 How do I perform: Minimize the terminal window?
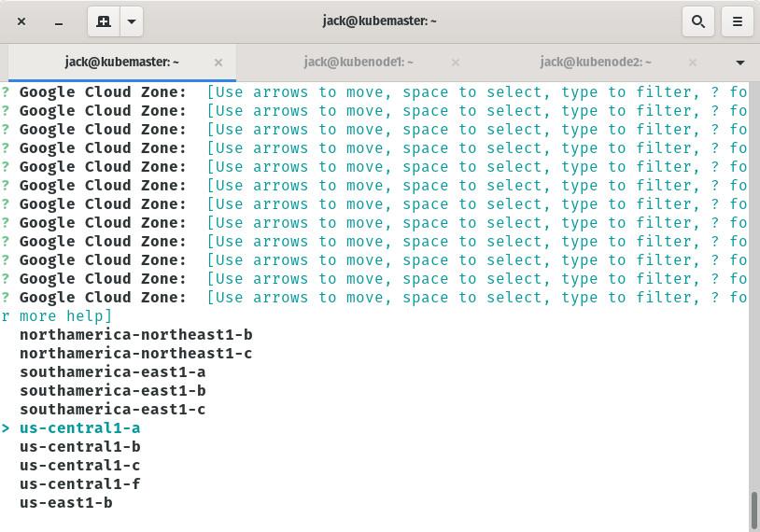pos(59,21)
